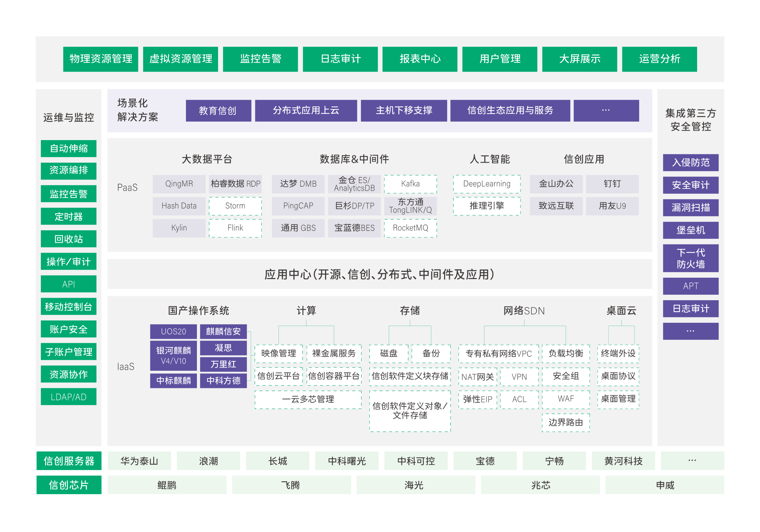Select the 中标麒麟 box
The width and height of the screenshot is (760, 532).
point(174,381)
